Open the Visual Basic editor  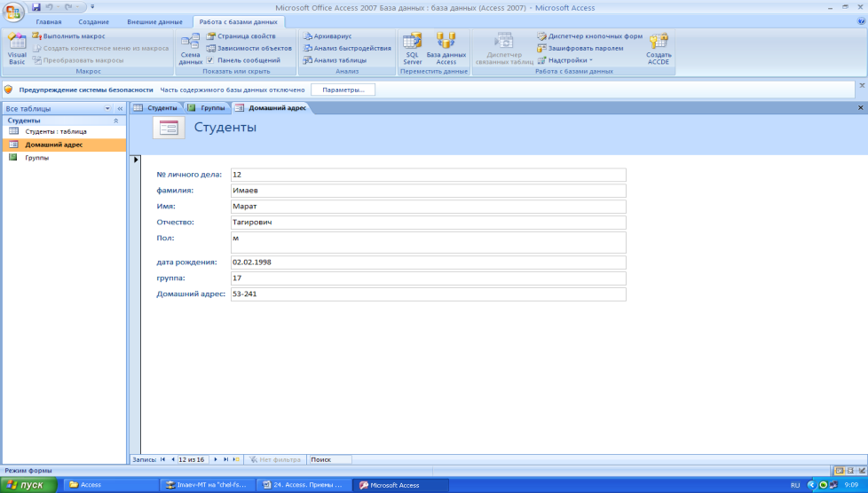click(x=17, y=49)
